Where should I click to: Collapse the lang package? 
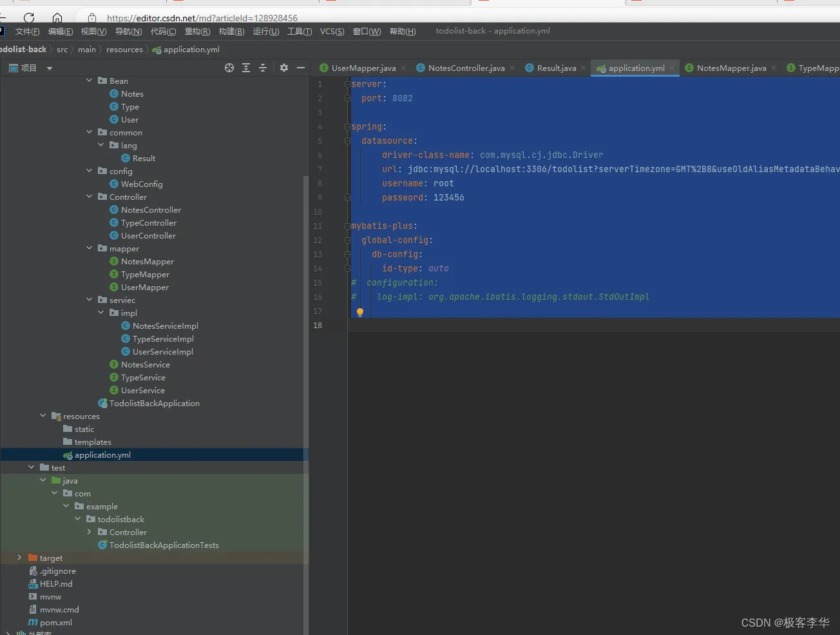click(x=101, y=145)
